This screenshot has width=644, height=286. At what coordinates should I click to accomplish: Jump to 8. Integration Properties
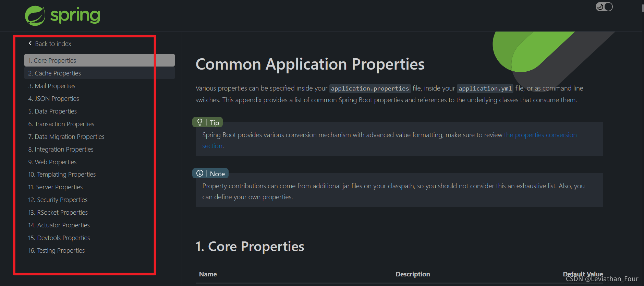tap(61, 149)
